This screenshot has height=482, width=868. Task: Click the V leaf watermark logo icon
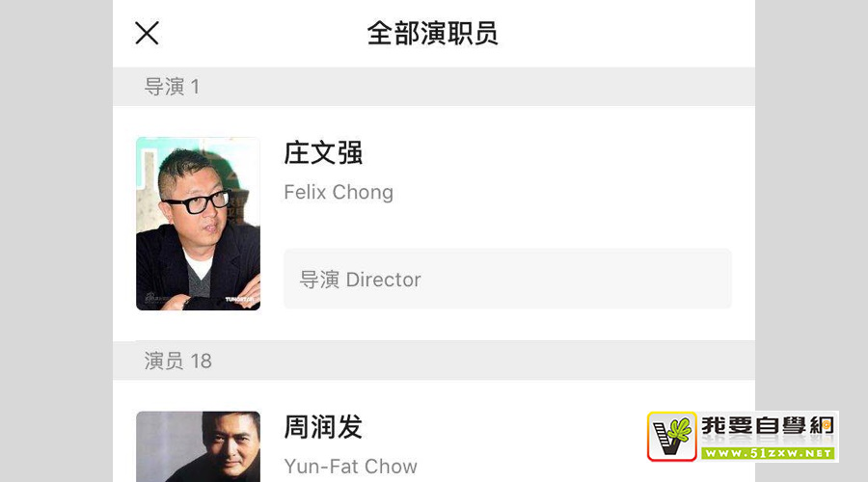[x=672, y=437]
